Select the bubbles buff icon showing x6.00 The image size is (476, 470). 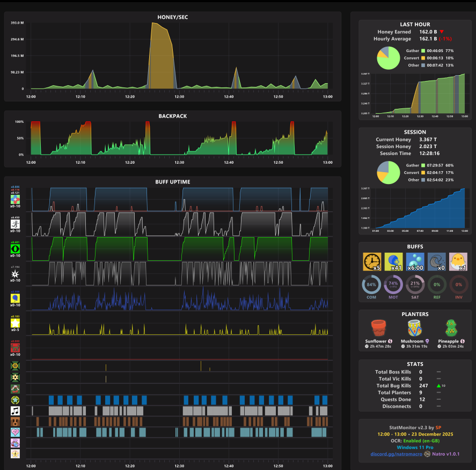pos(415,261)
